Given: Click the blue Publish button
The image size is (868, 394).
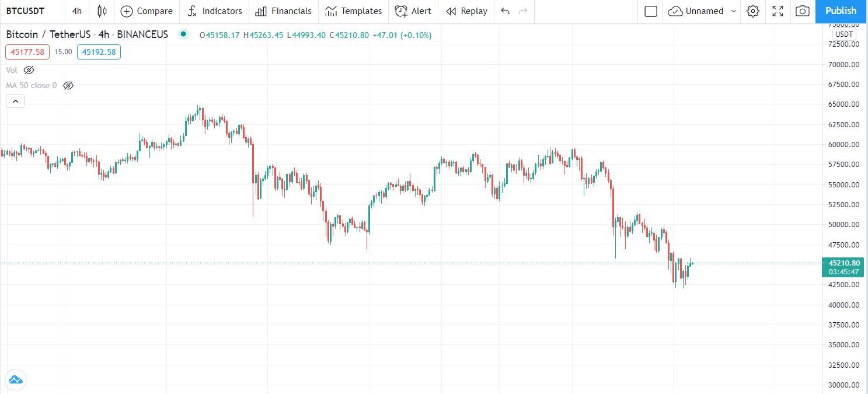Looking at the screenshot, I should (841, 11).
